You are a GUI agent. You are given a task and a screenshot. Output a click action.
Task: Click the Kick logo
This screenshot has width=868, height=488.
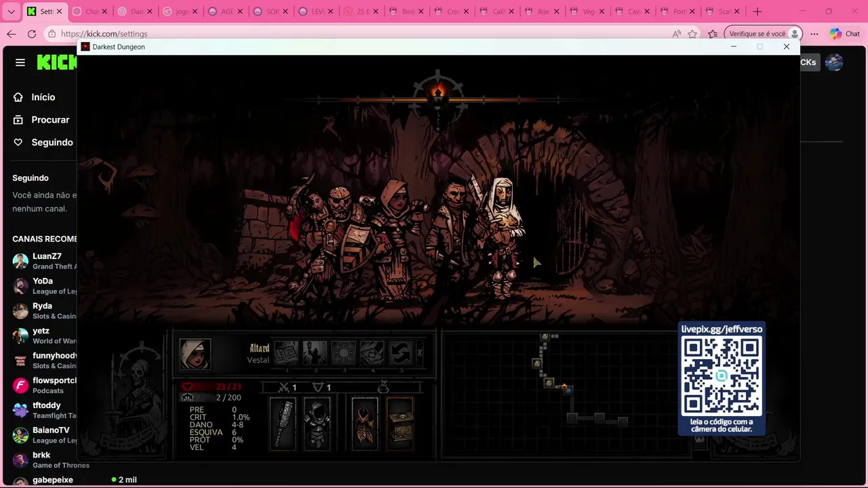click(57, 62)
